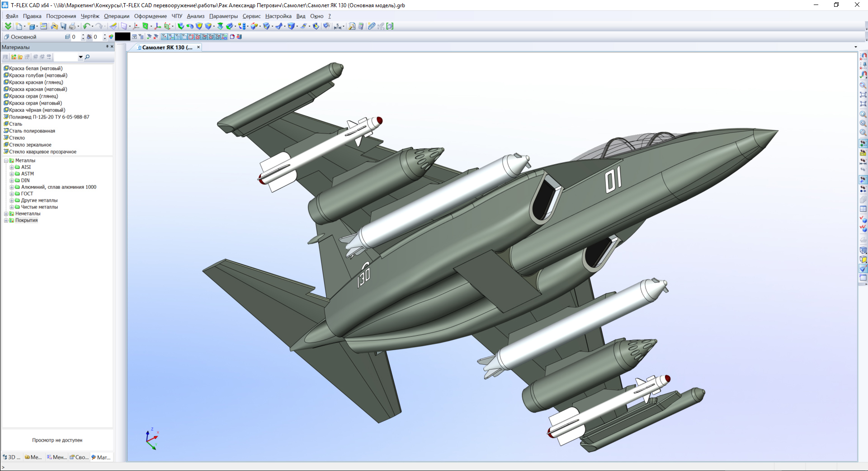Toggle the last selection filter button

pos(224,37)
